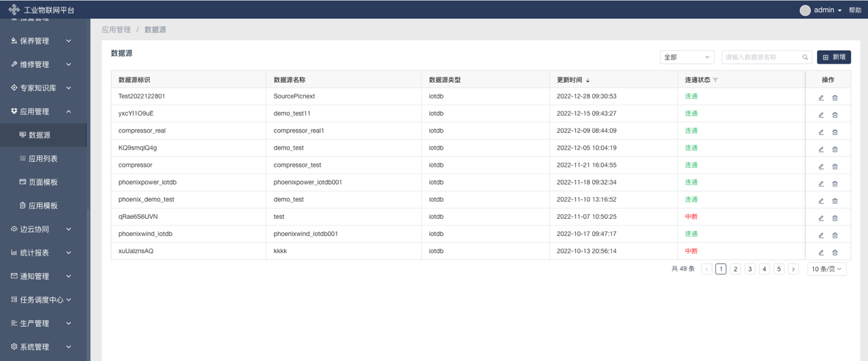
Task: Open the 全部 filter dropdown
Action: [x=687, y=57]
